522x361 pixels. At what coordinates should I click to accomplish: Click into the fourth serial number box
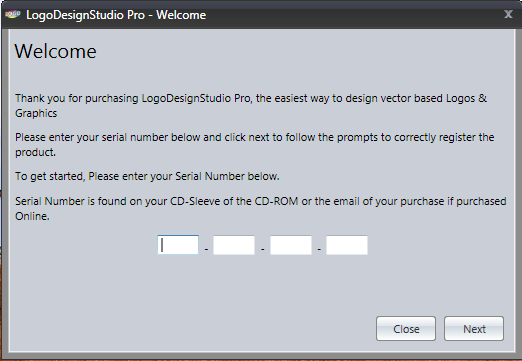(x=347, y=245)
